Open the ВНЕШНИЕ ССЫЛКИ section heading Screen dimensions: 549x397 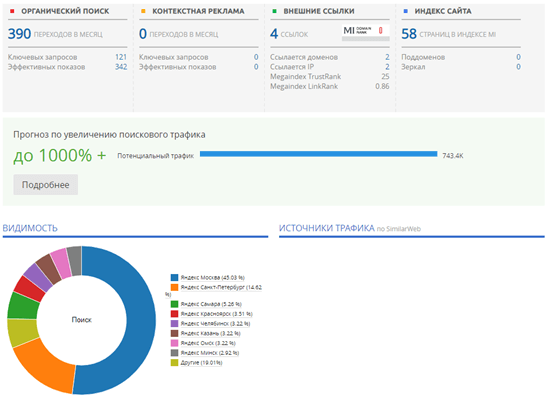point(319,11)
